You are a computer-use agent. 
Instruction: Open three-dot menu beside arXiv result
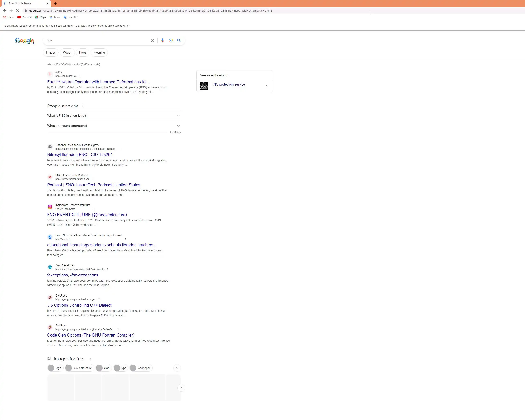tap(80, 76)
